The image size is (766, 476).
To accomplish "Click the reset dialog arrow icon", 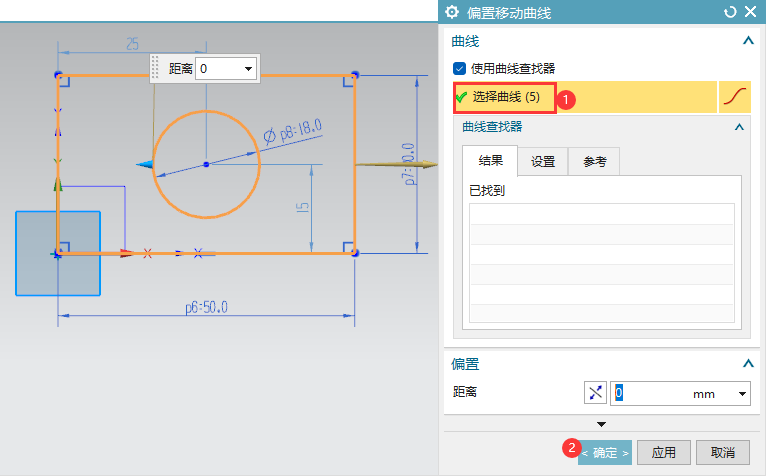I will tap(730, 13).
